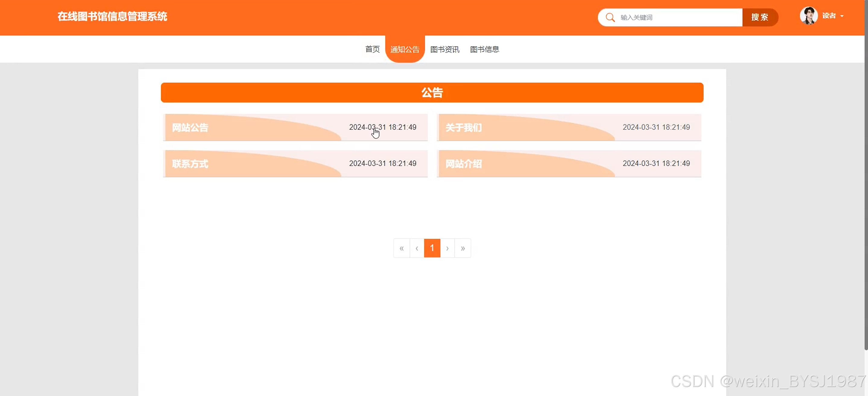
Task: Expand the 读者 user dropdown arrow
Action: tap(842, 16)
